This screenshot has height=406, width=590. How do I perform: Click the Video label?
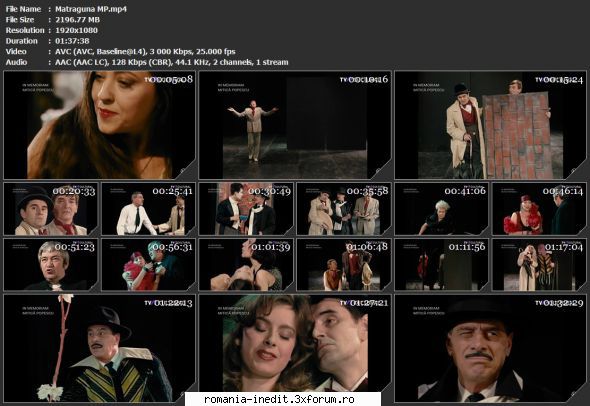pyautogui.click(x=16, y=52)
